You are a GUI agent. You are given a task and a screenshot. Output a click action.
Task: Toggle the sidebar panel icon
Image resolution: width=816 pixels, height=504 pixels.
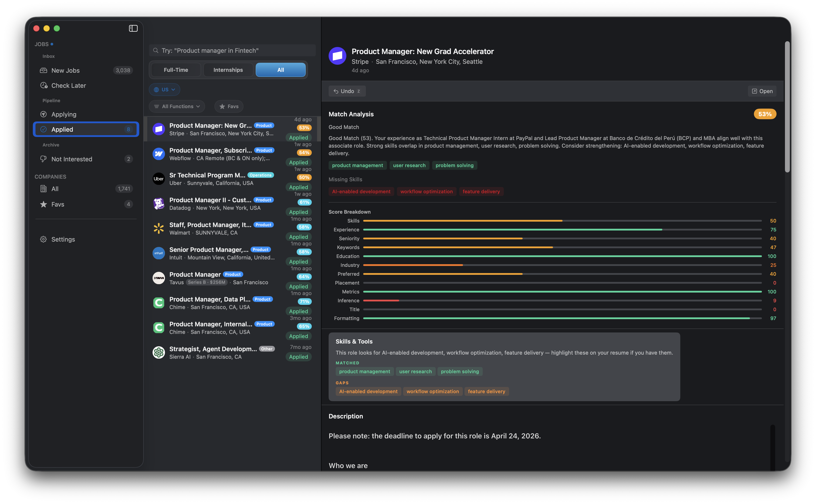[x=133, y=28]
